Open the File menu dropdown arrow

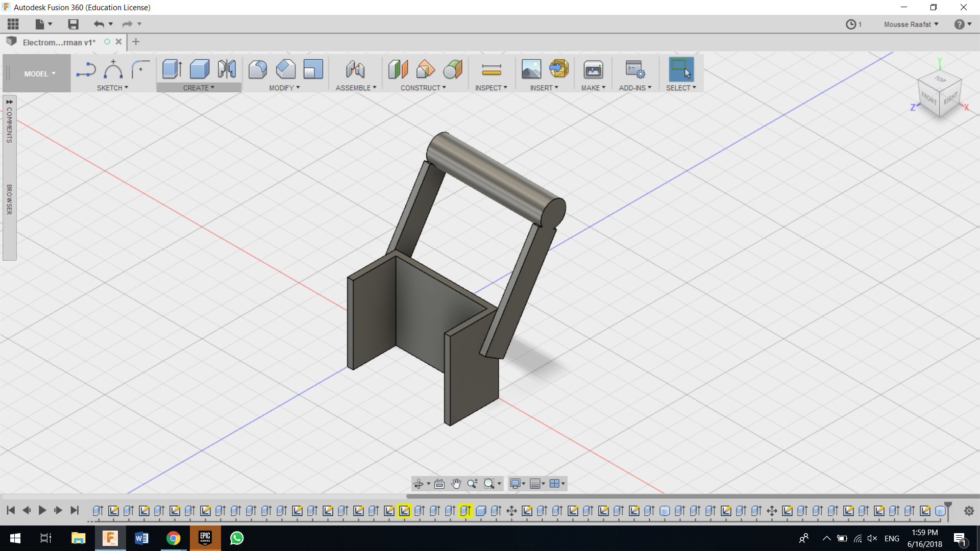point(50,24)
